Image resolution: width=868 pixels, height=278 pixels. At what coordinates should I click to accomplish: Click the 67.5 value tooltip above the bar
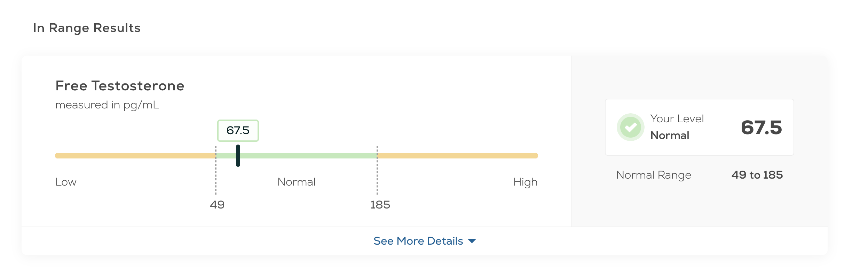tap(238, 130)
